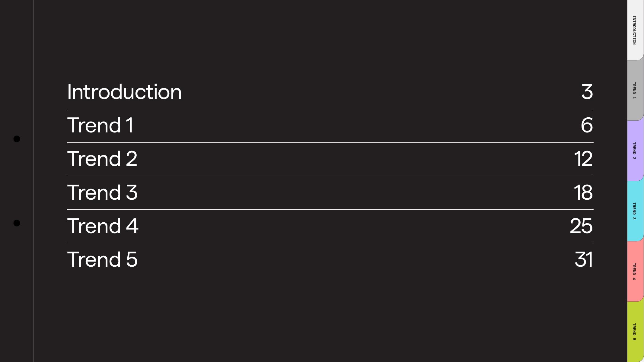Image resolution: width=644 pixels, height=362 pixels.
Task: Click page number 3 beside Introduction
Action: coord(587,92)
